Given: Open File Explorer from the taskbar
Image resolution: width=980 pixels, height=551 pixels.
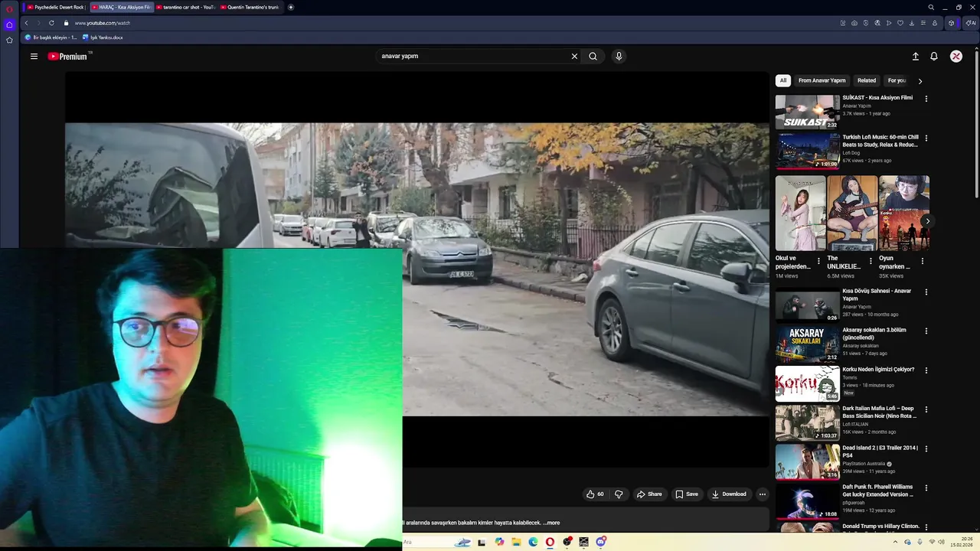Looking at the screenshot, I should (516, 542).
